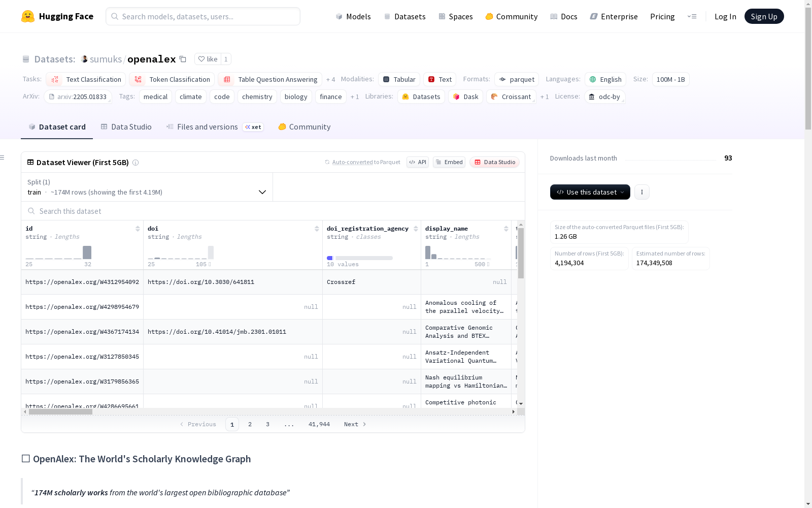Open the Models menu item
This screenshot has height=508, width=812.
[353, 16]
